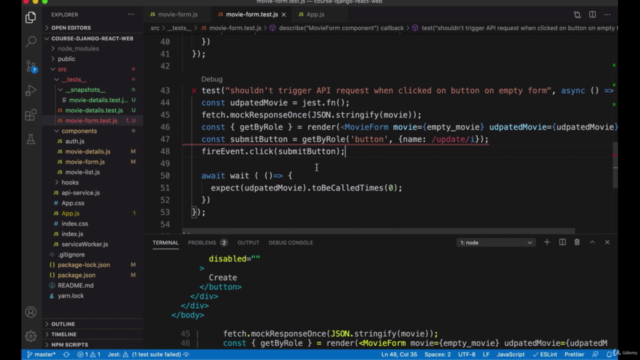Click the editor horizontal scrollbar

tap(378, 231)
